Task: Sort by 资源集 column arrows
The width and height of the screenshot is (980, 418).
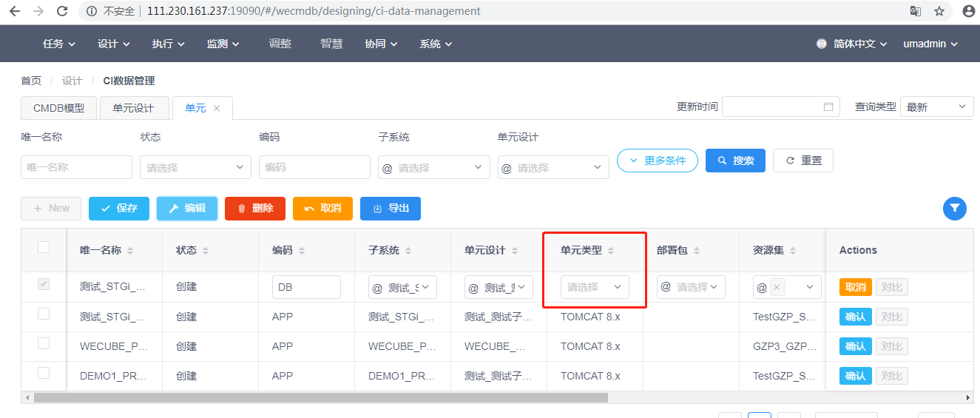Action: click(793, 251)
